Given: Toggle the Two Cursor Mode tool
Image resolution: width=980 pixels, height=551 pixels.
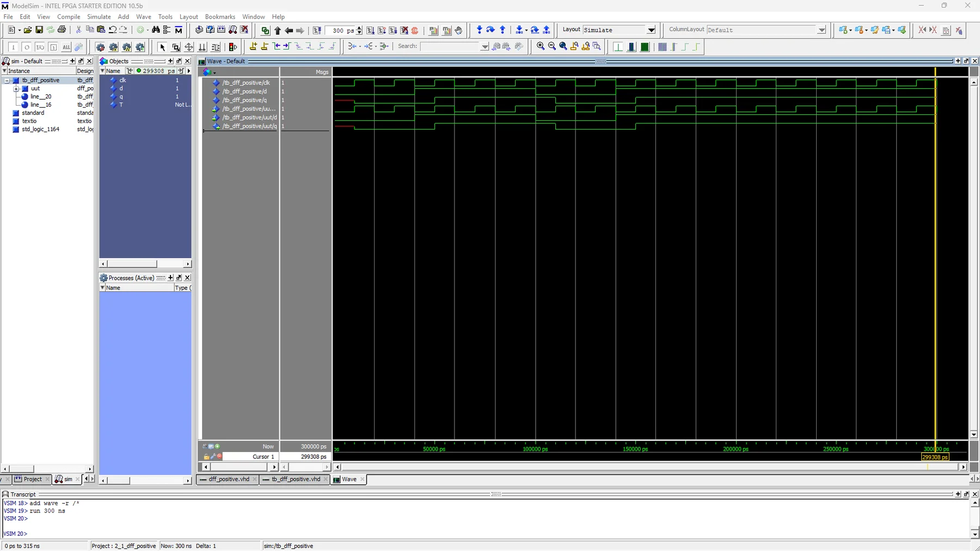Looking at the screenshot, I should pos(202,47).
